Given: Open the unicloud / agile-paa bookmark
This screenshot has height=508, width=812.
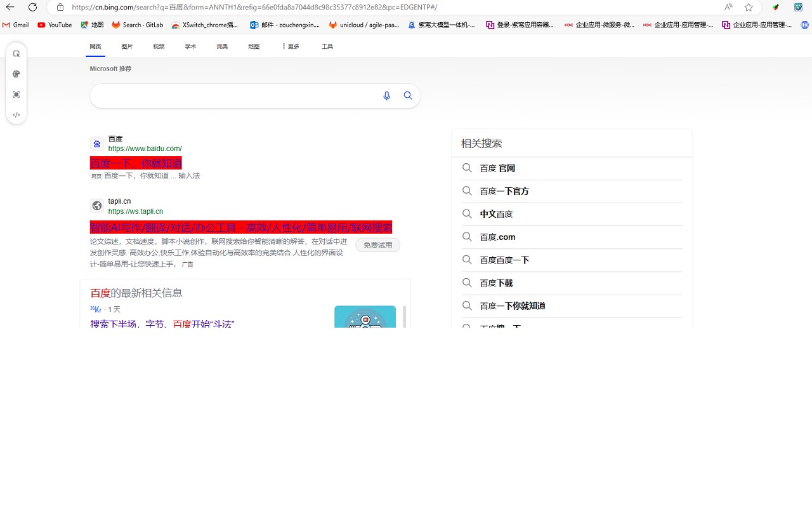Looking at the screenshot, I should [364, 25].
